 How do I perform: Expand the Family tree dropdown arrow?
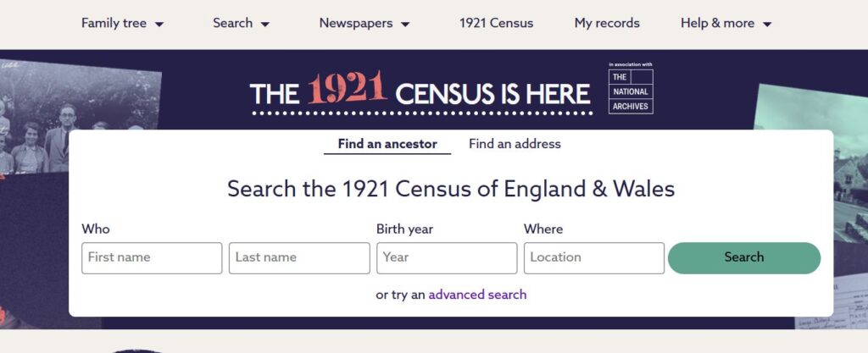pos(160,25)
